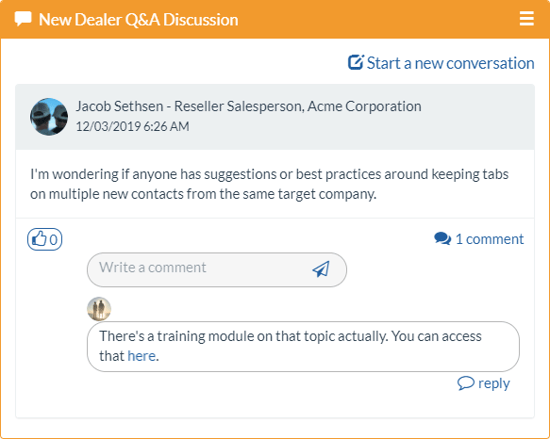Focus the Write a comment field
550x439 pixels.
[217, 270]
